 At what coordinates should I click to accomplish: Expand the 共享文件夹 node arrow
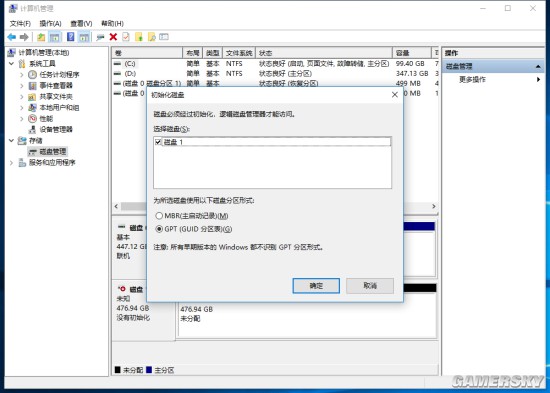click(x=22, y=96)
